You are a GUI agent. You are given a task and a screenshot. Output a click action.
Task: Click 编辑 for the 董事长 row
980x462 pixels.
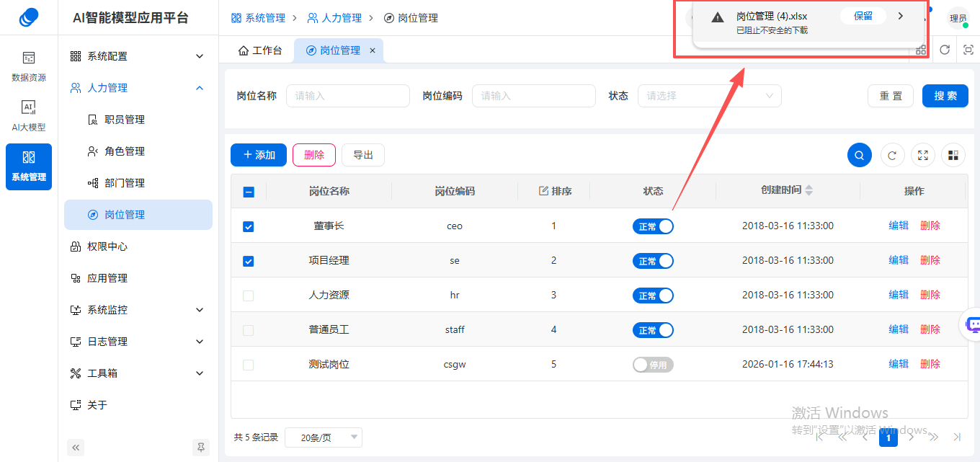(899, 226)
